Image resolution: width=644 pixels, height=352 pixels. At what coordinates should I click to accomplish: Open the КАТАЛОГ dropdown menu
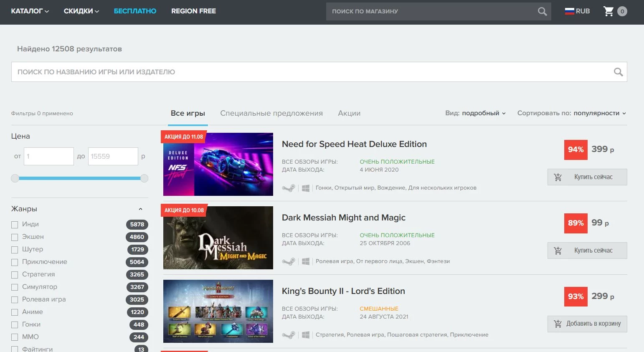coord(29,11)
